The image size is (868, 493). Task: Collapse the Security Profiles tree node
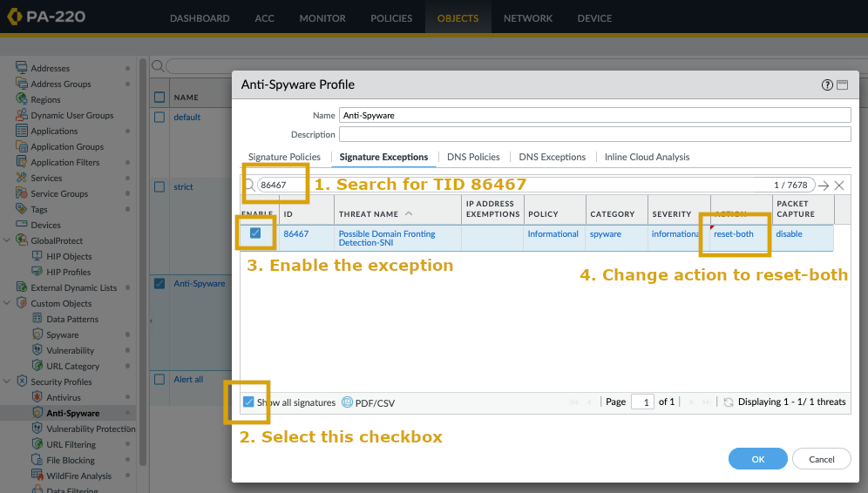point(9,382)
